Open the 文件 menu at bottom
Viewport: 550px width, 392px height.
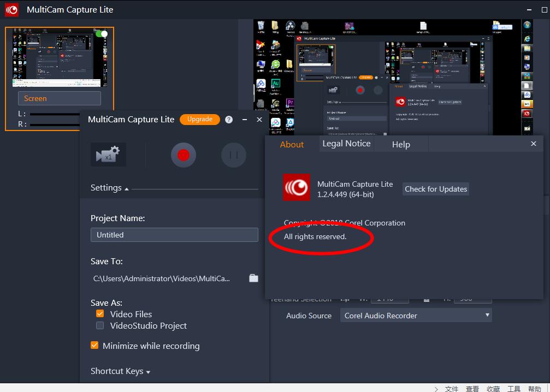(x=452, y=389)
